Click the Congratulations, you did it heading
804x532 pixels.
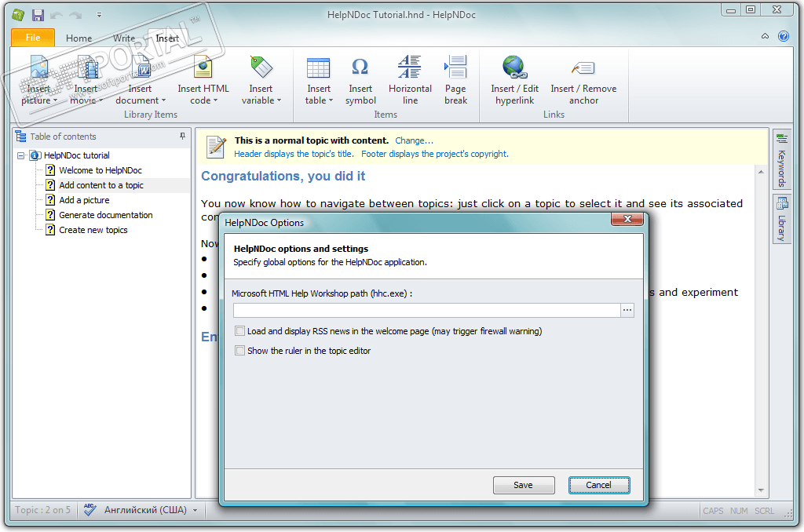[283, 177]
